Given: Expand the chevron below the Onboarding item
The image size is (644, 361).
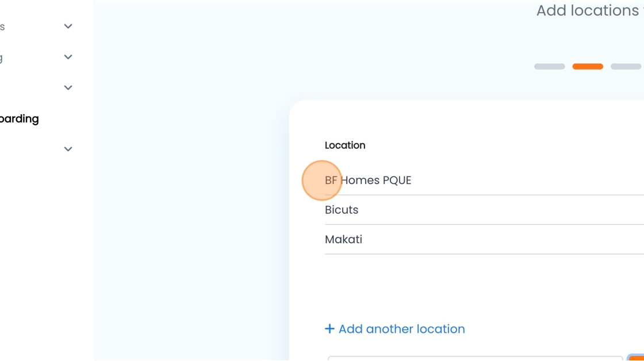Looking at the screenshot, I should tap(68, 149).
